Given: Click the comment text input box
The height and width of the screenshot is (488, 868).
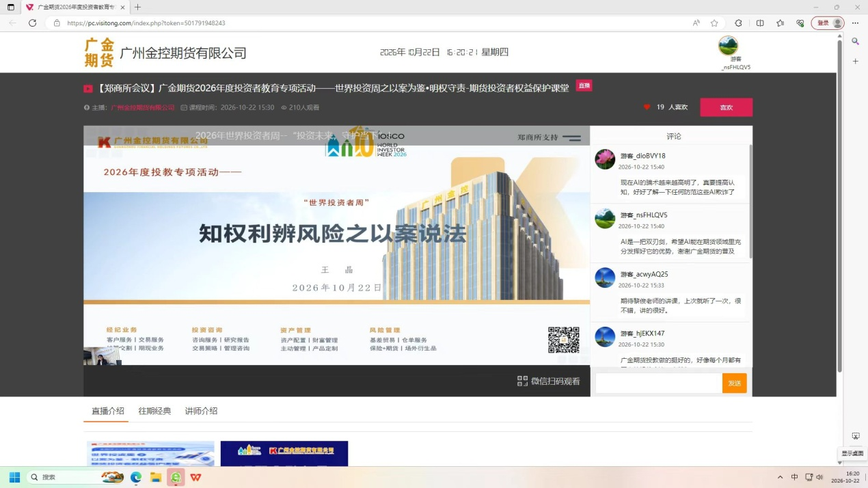Looking at the screenshot, I should (x=659, y=383).
